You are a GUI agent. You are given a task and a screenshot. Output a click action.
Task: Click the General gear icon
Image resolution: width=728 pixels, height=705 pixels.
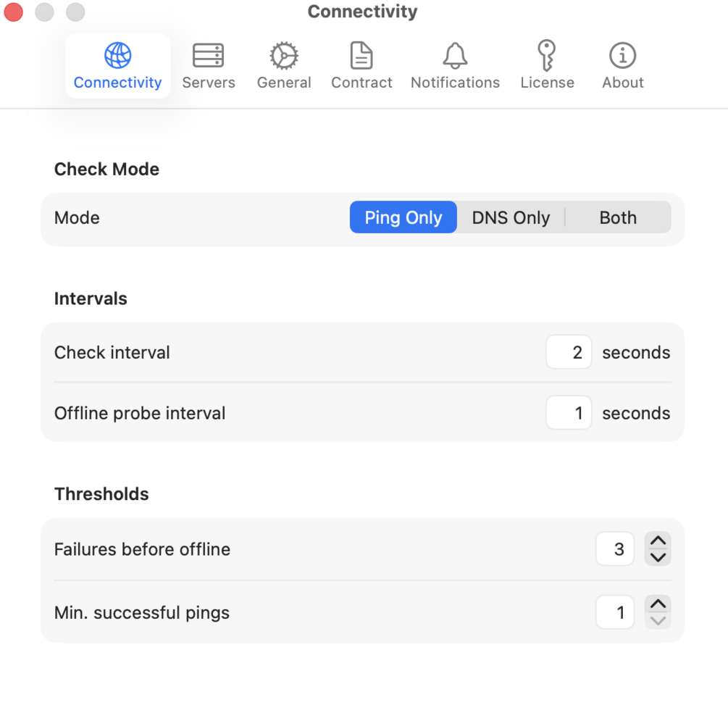(283, 55)
